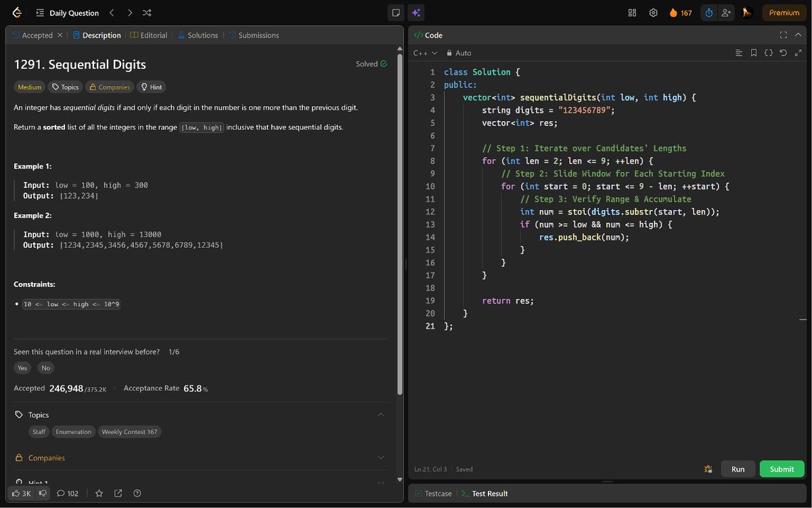The image size is (812, 508).
Task: Click the Run button
Action: (x=738, y=469)
